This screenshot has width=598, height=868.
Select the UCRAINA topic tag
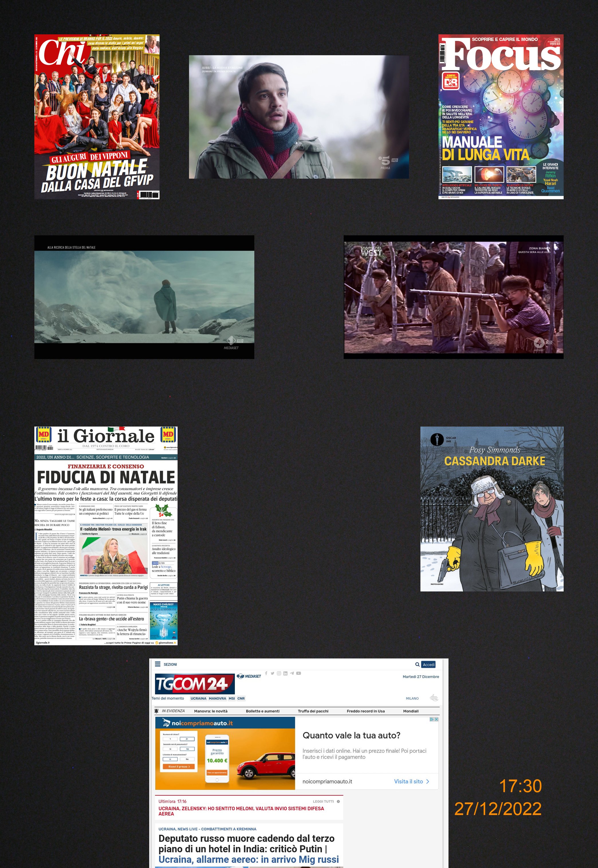tap(198, 698)
